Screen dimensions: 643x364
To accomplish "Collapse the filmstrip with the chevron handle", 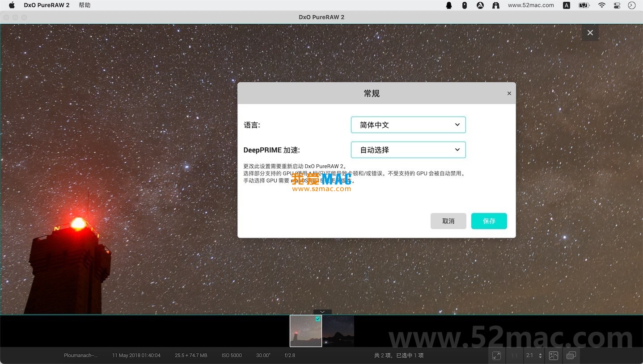I will coord(322,312).
